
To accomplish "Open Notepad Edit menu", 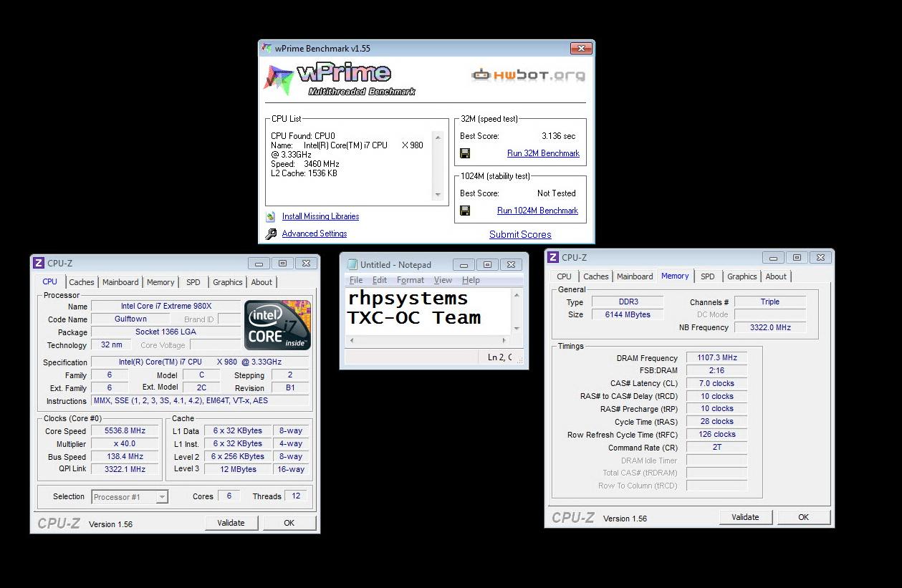I will click(380, 280).
